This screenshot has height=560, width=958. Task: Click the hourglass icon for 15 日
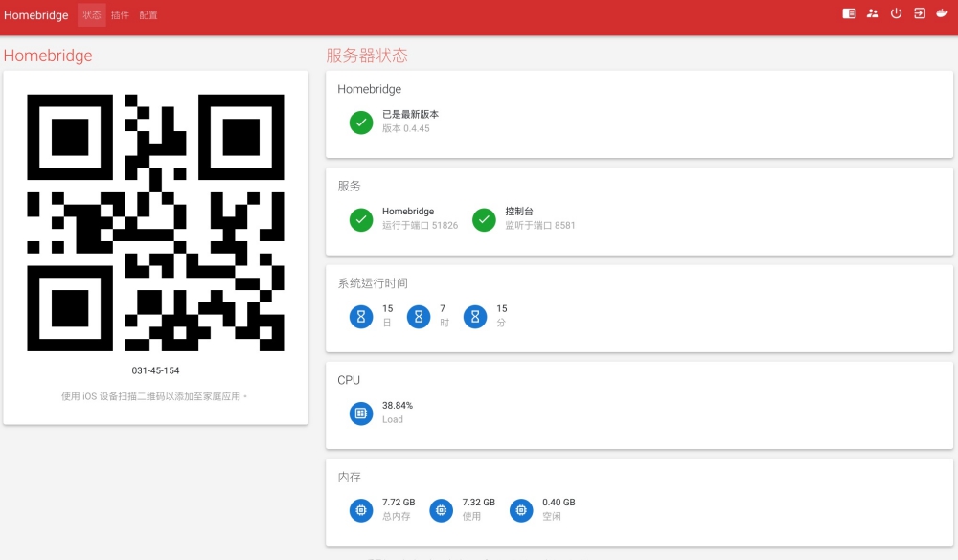(361, 316)
